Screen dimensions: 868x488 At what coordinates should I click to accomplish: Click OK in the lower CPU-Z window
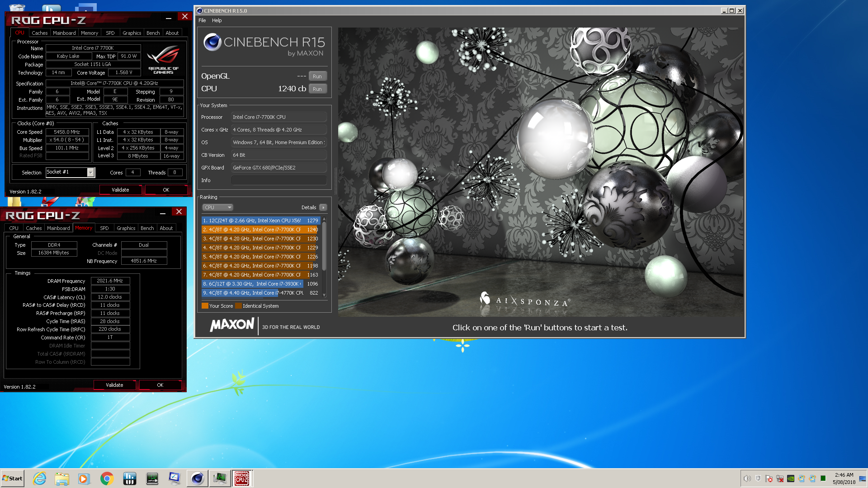coord(160,385)
